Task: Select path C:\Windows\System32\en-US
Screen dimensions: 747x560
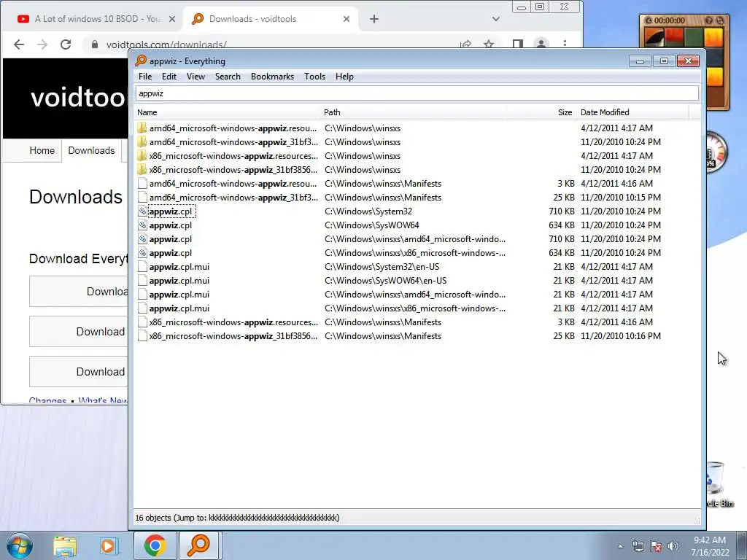Action: tap(382, 267)
